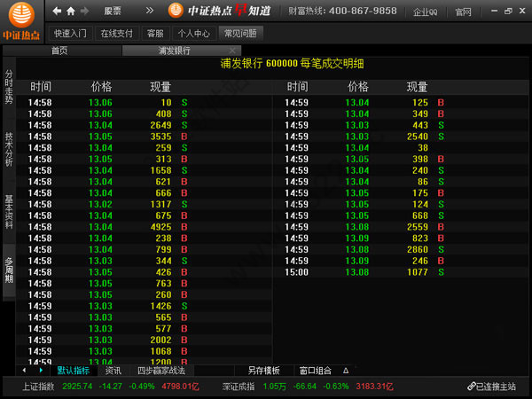Click the left 时间 column header
The width and height of the screenshot is (532, 399).
41,87
